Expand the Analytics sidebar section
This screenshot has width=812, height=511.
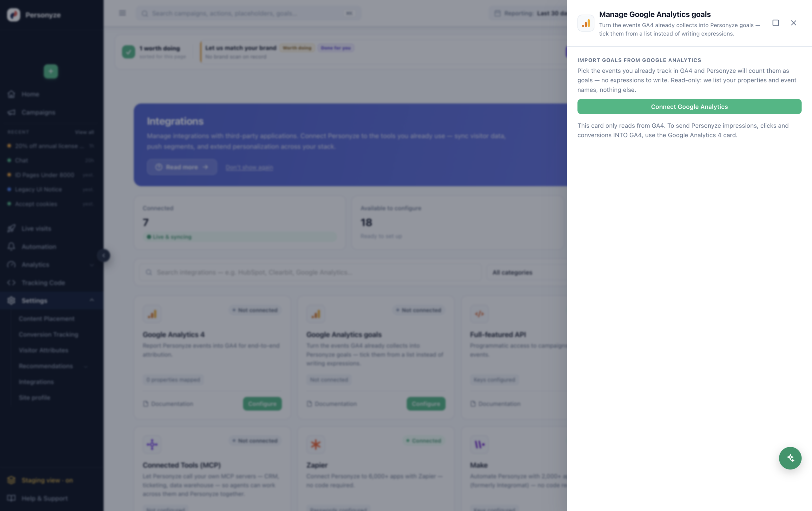pos(52,265)
